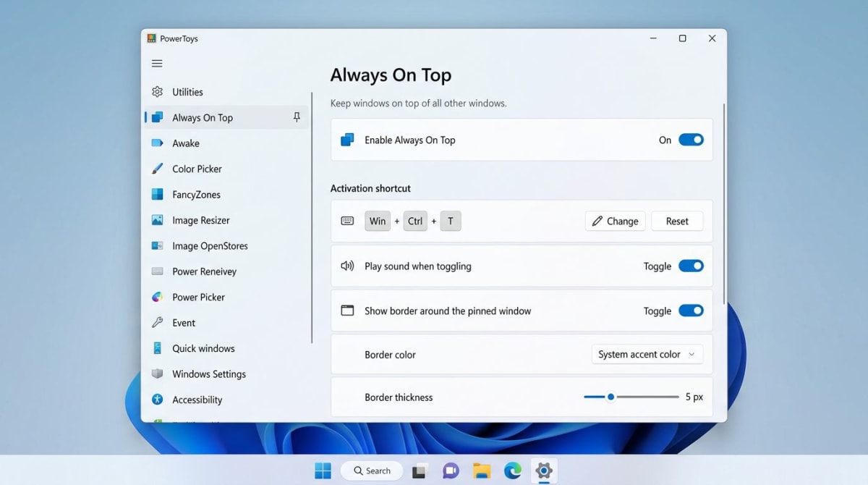The width and height of the screenshot is (868, 485).
Task: Click the Quick windows sidebar icon
Action: click(x=157, y=348)
